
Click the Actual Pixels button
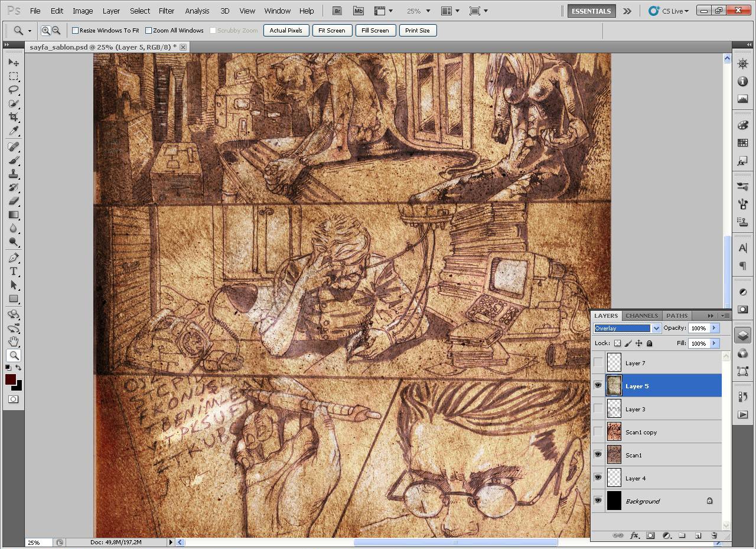tap(286, 30)
